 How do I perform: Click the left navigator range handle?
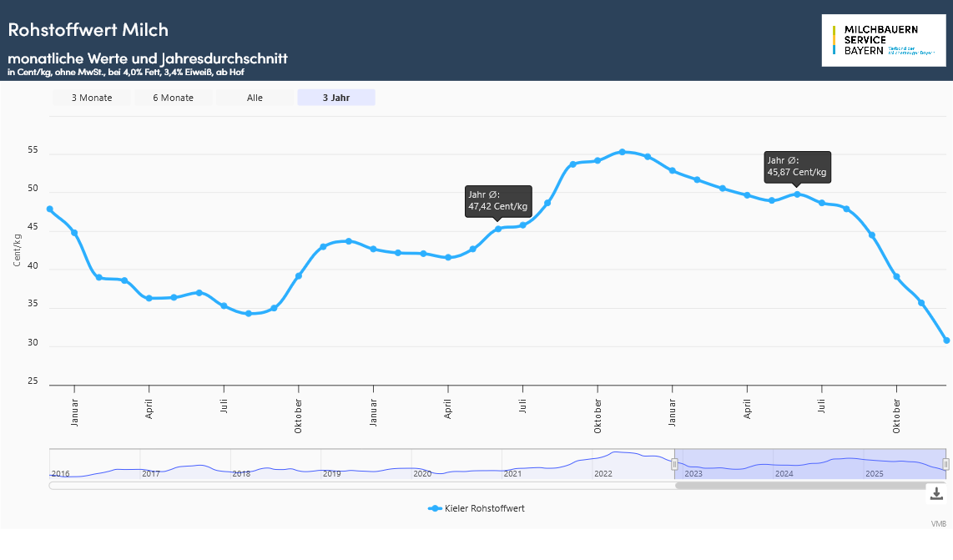click(x=674, y=464)
